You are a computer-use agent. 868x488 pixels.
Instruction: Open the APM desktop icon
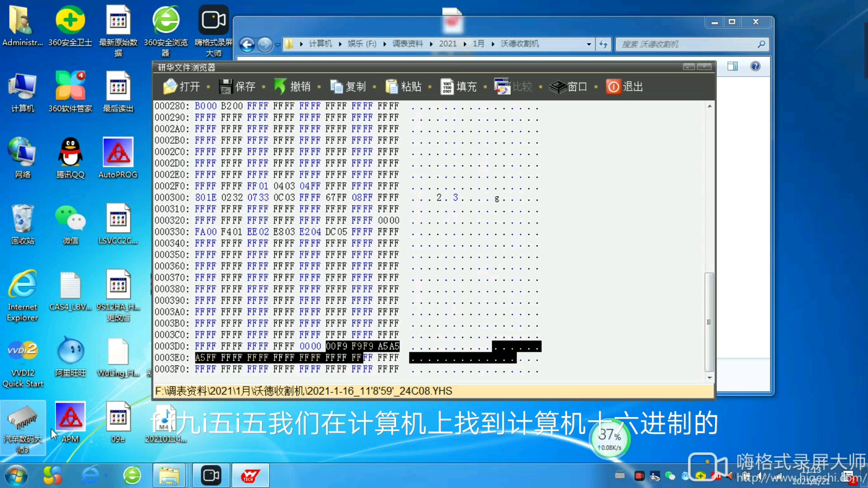point(70,422)
